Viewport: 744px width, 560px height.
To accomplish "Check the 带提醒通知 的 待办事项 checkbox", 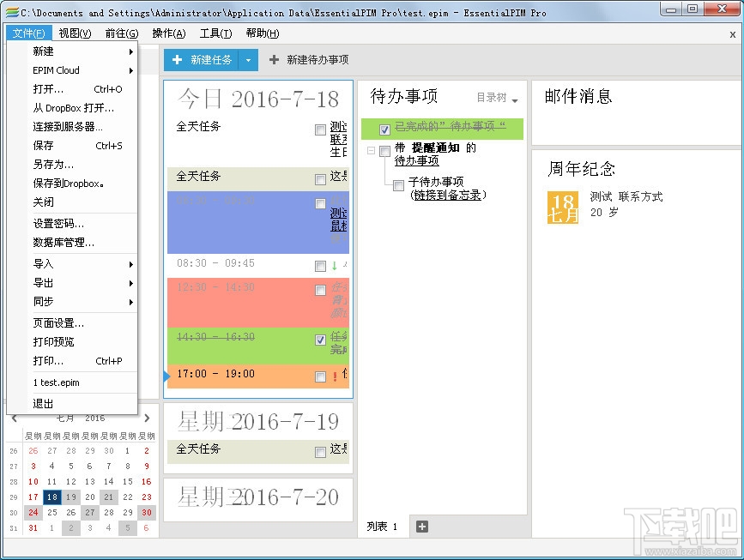I will click(x=384, y=149).
